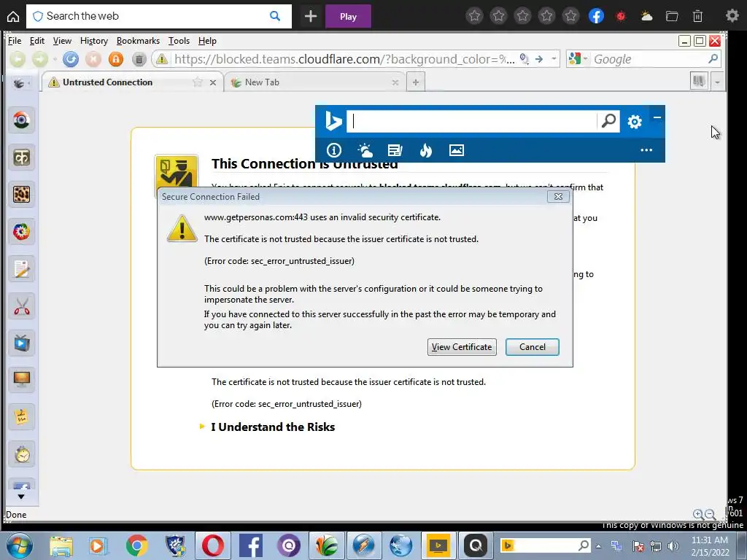Open the Bookmarks menu
Viewport: 747px width, 560px height.
pos(138,41)
